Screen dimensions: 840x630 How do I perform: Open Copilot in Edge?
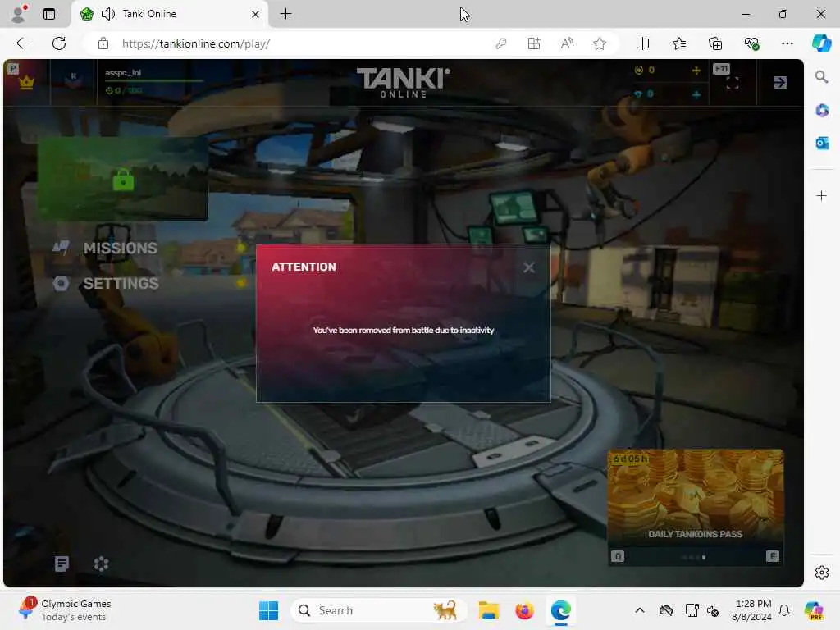821,43
